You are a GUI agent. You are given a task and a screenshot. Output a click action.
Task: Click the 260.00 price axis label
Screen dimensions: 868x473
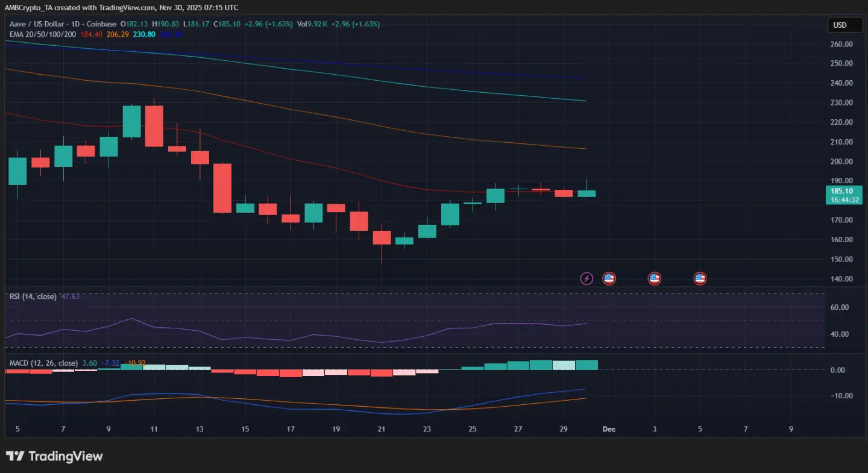click(840, 44)
